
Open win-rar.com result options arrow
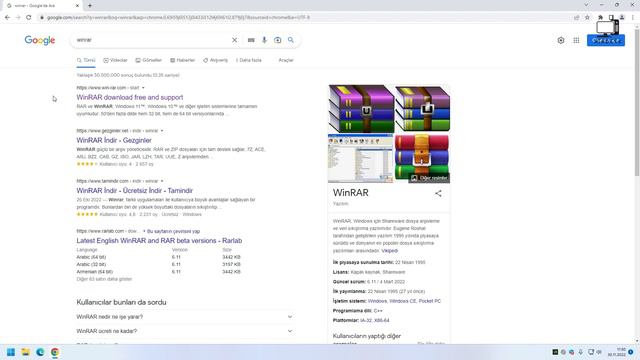(x=143, y=88)
